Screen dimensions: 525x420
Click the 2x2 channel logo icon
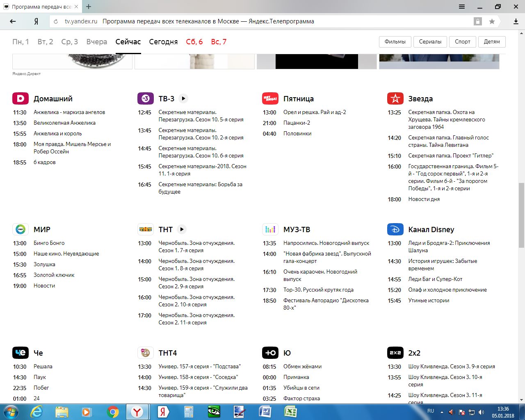coord(395,353)
